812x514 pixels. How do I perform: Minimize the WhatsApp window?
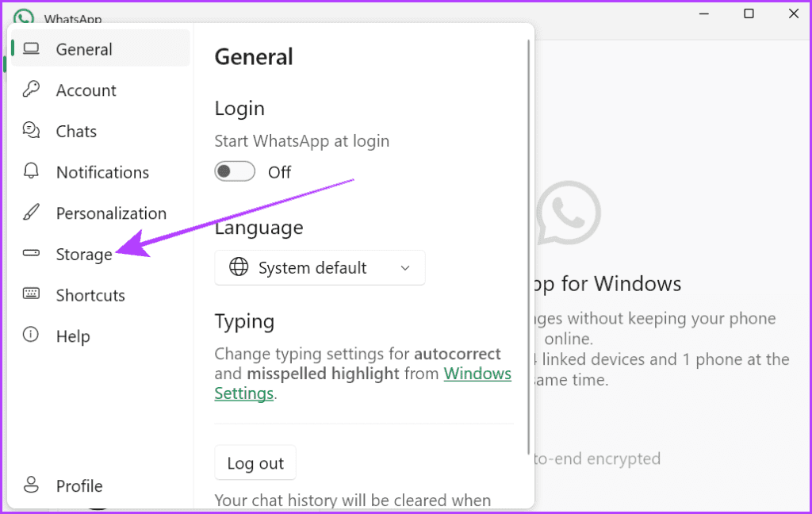pyautogui.click(x=703, y=13)
